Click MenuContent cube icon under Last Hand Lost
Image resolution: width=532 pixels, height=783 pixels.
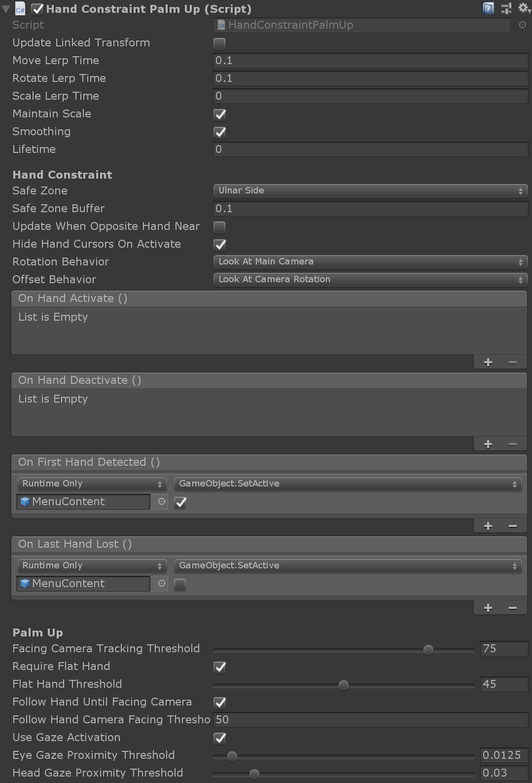(25, 584)
